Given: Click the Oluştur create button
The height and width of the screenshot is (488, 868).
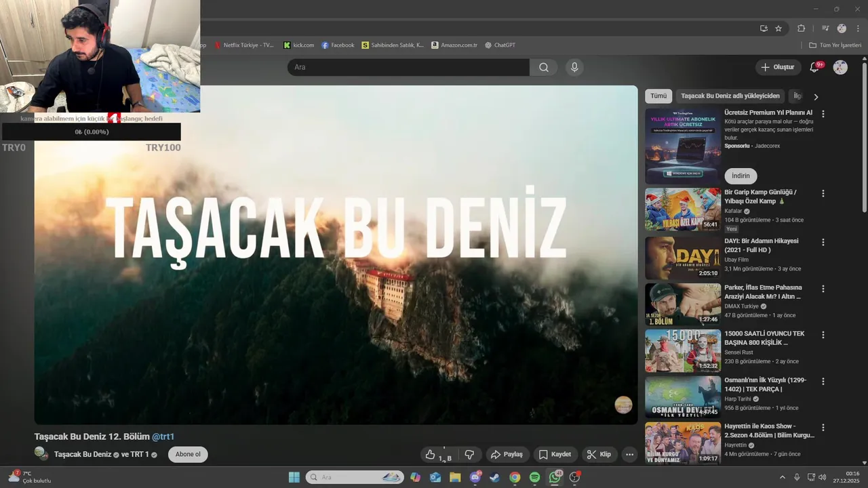Looking at the screenshot, I should tap(777, 67).
